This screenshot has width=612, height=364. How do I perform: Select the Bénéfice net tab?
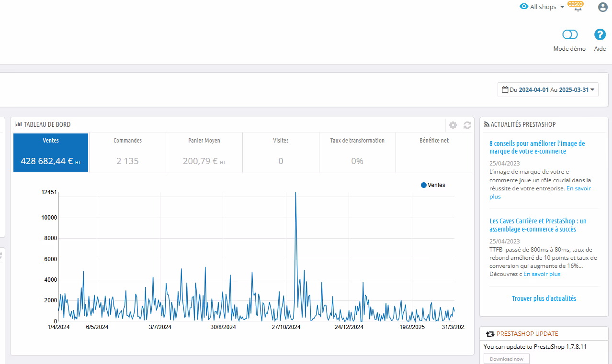pyautogui.click(x=434, y=153)
